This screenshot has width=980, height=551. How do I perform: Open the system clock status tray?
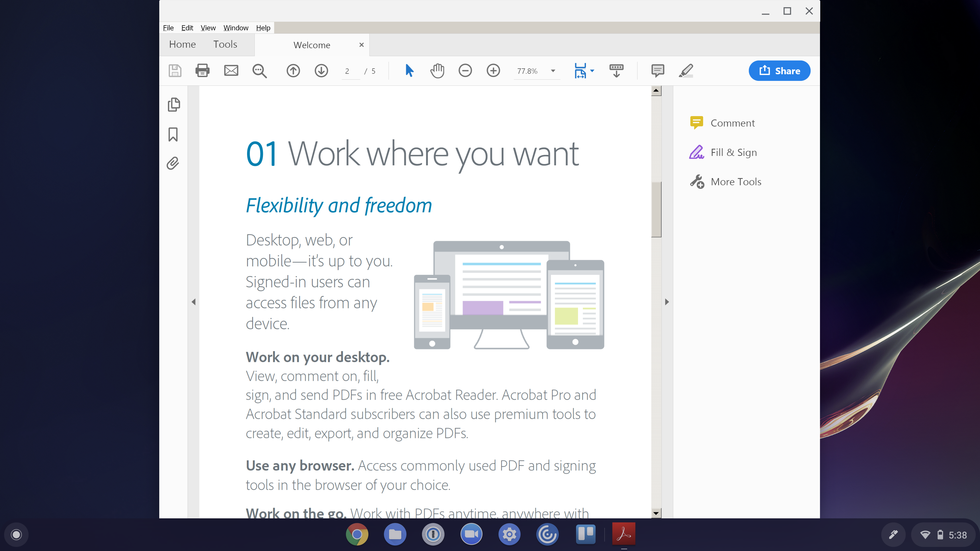(x=944, y=535)
